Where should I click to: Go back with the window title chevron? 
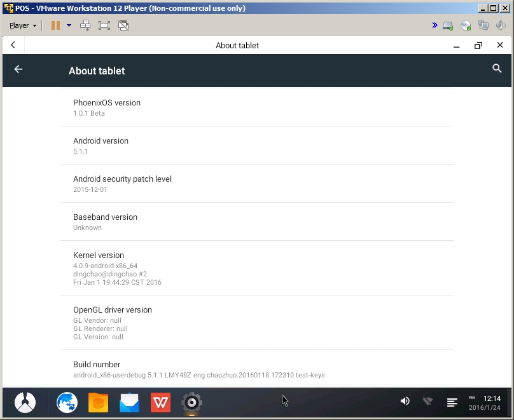click(13, 45)
